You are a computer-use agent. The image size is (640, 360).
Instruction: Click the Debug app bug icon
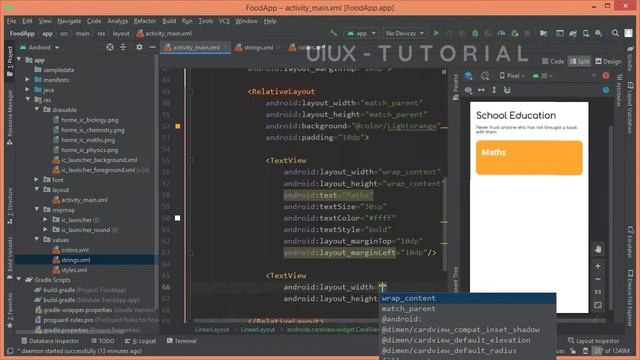click(475, 33)
